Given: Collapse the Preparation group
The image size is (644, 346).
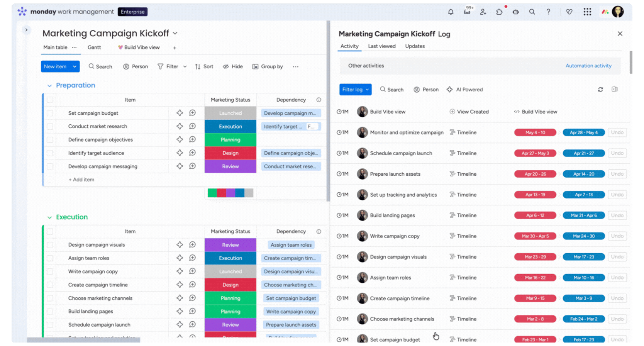Looking at the screenshot, I should tap(49, 86).
